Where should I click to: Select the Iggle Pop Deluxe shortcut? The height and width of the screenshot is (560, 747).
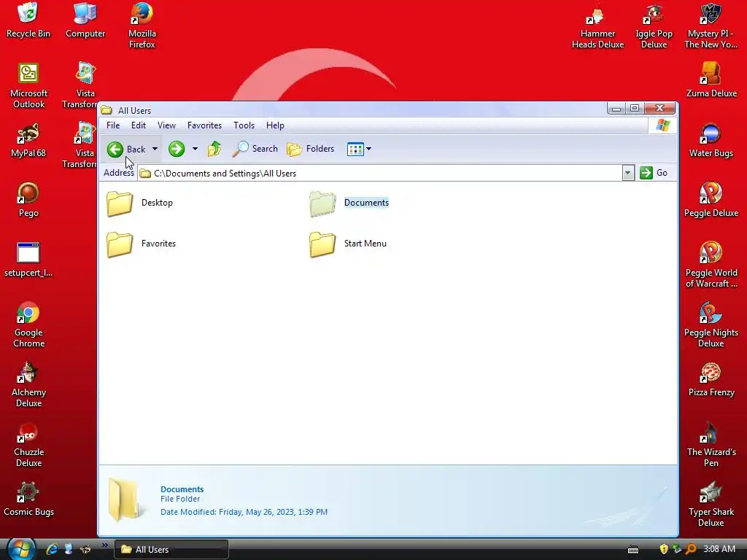pyautogui.click(x=654, y=26)
